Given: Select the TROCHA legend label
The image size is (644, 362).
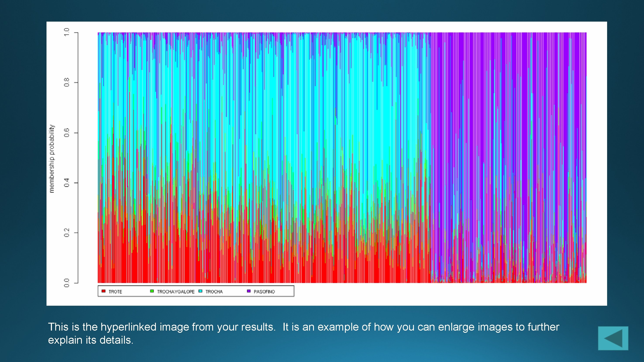Looking at the screenshot, I should click(x=214, y=292).
